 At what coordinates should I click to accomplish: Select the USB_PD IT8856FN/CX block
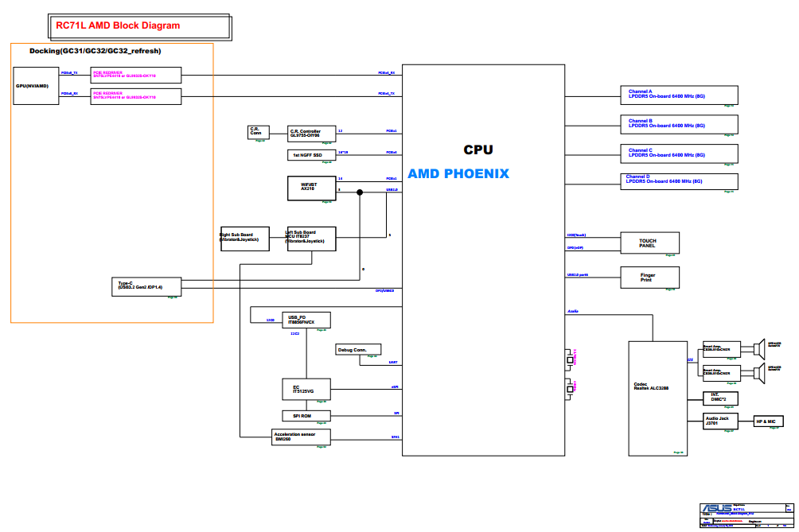305,319
